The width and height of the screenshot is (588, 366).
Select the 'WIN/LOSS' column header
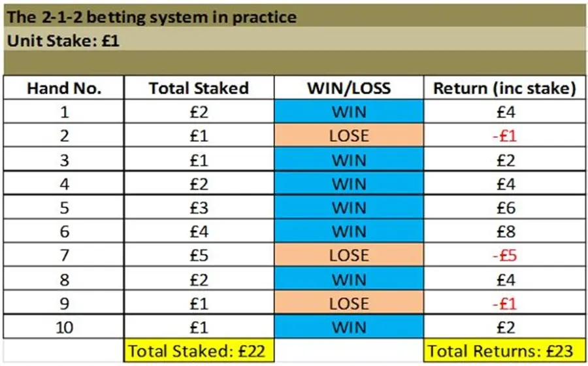349,88
